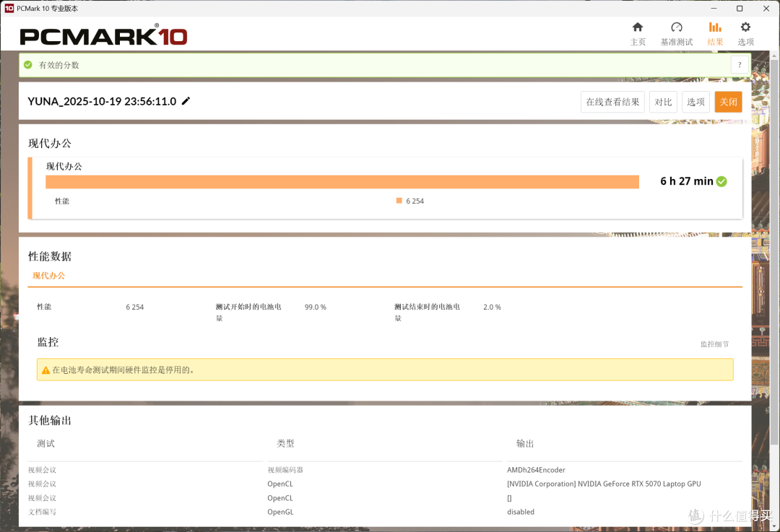Open the 选项 options gear in top navigation
The height and width of the screenshot is (532, 780).
[745, 34]
